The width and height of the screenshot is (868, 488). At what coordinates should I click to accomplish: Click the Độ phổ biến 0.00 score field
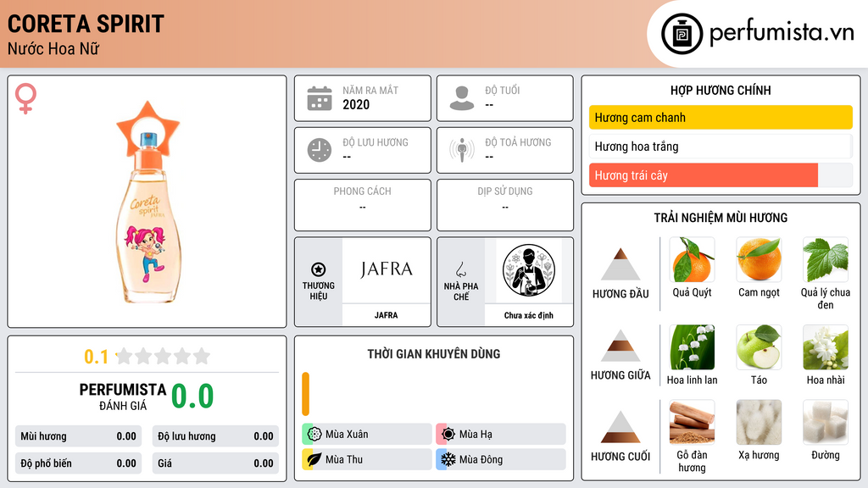click(x=79, y=463)
